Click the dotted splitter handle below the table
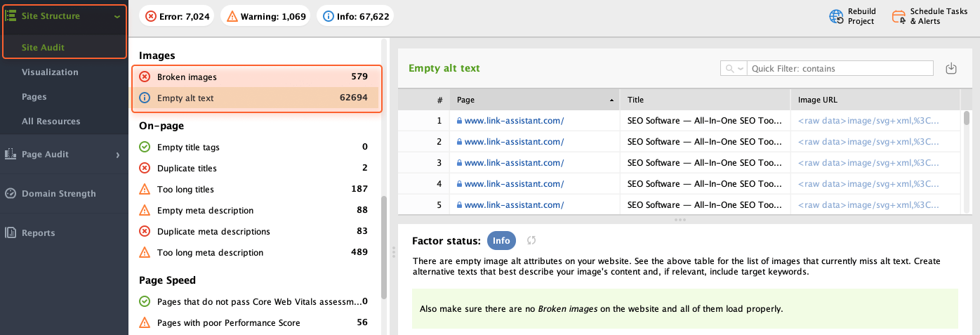The height and width of the screenshot is (335, 980). click(680, 220)
